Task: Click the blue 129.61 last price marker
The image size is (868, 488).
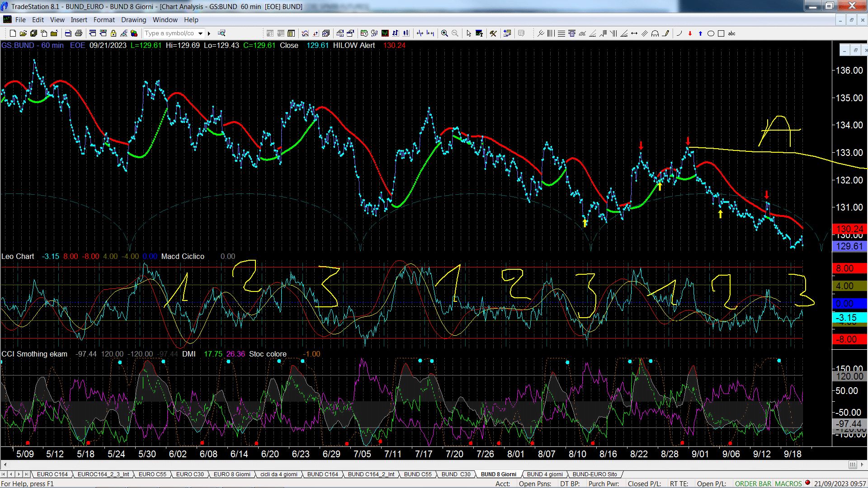Action: (849, 246)
